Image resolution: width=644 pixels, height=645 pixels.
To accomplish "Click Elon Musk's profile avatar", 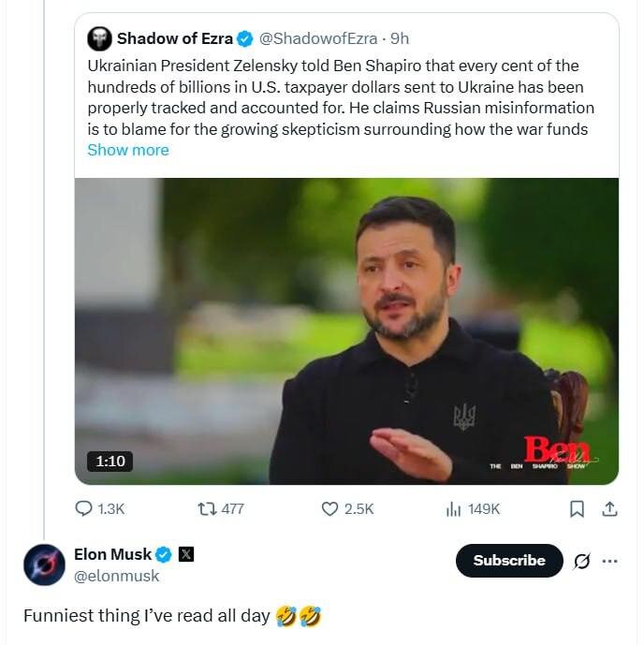I will click(44, 564).
